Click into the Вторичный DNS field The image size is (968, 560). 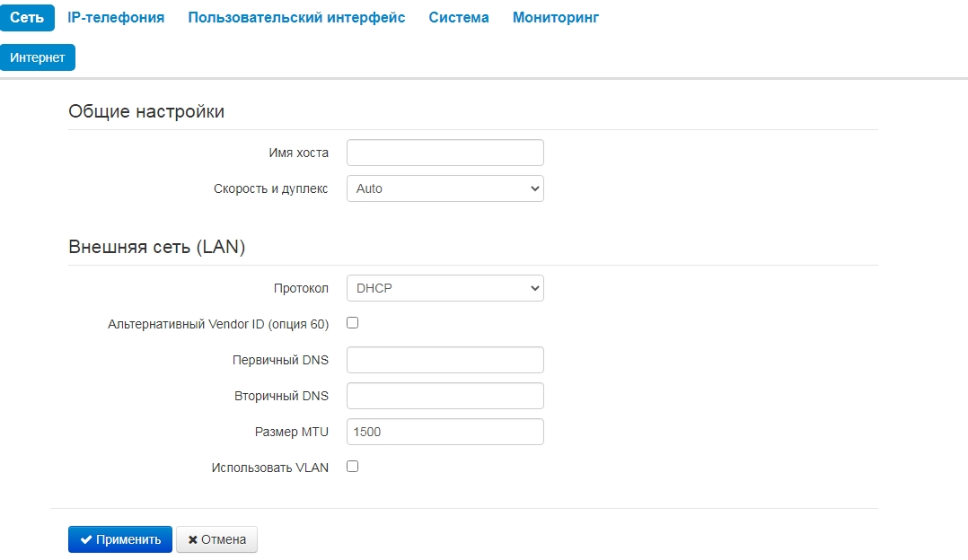pyautogui.click(x=444, y=396)
